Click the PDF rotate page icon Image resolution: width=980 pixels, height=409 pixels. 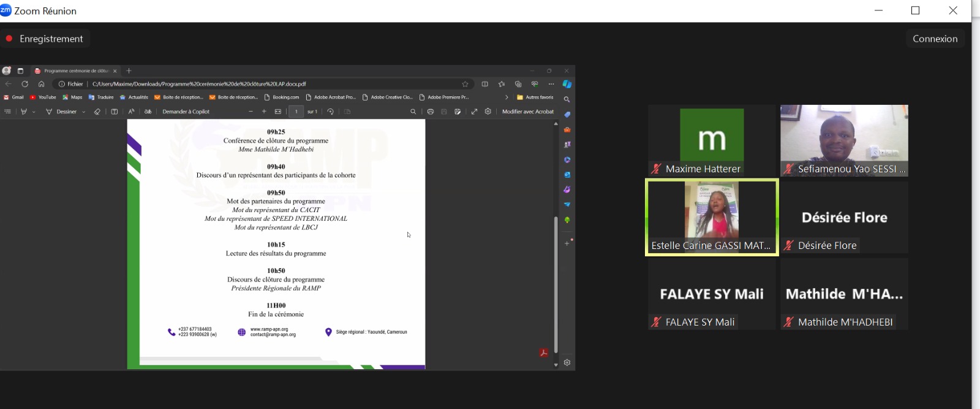click(331, 112)
